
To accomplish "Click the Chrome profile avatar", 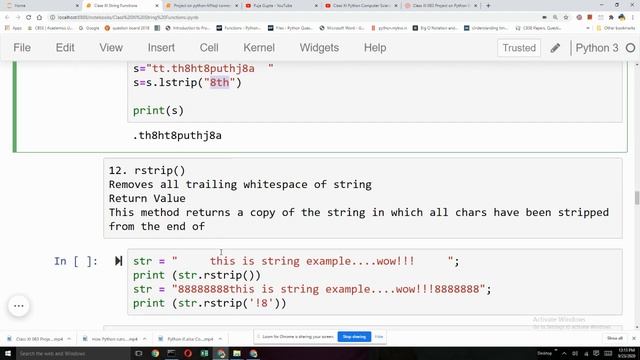I will click(622, 18).
